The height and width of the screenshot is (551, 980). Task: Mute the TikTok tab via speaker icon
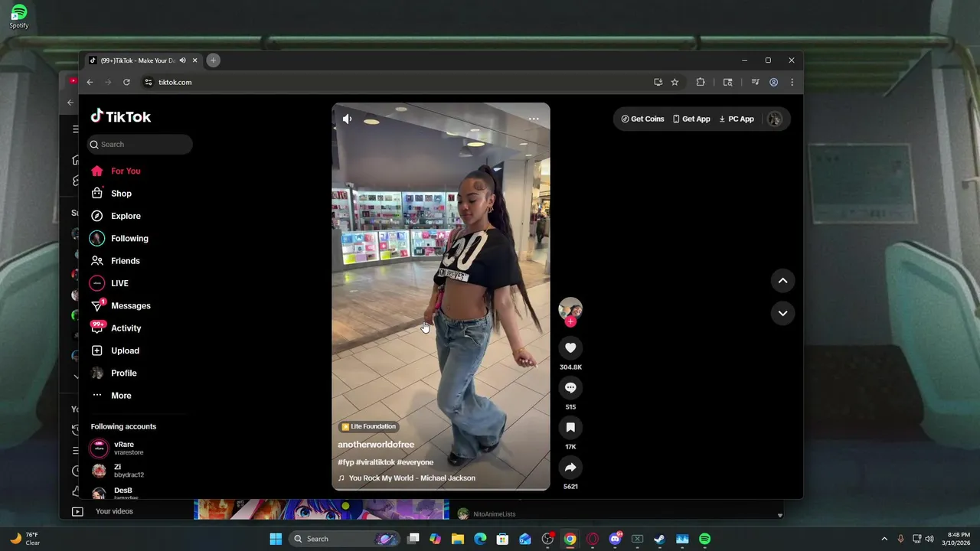(x=182, y=60)
